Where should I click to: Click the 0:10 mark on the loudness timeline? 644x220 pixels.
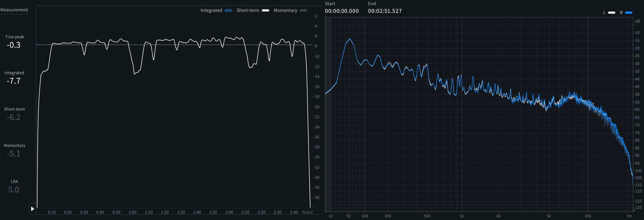(52, 212)
